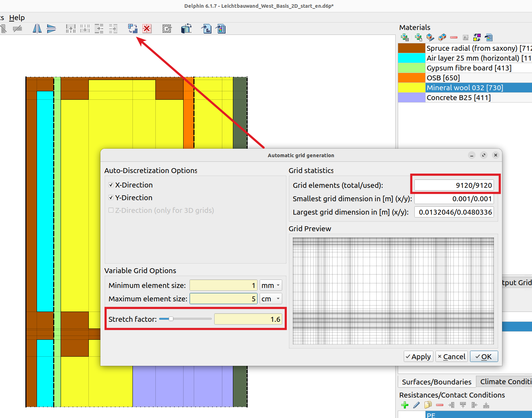The image size is (532, 418).
Task: Select Mineral wool 032 material row
Action: coord(465,87)
